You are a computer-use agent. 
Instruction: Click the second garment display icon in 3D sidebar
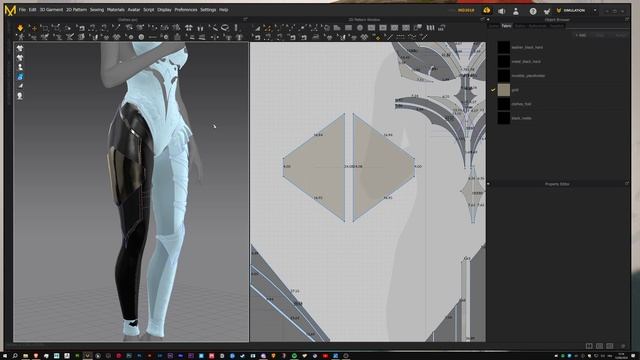click(20, 58)
